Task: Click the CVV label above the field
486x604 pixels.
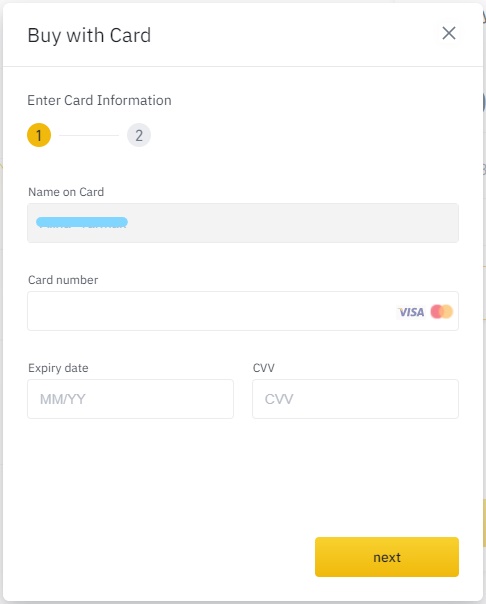Action: coord(263,368)
